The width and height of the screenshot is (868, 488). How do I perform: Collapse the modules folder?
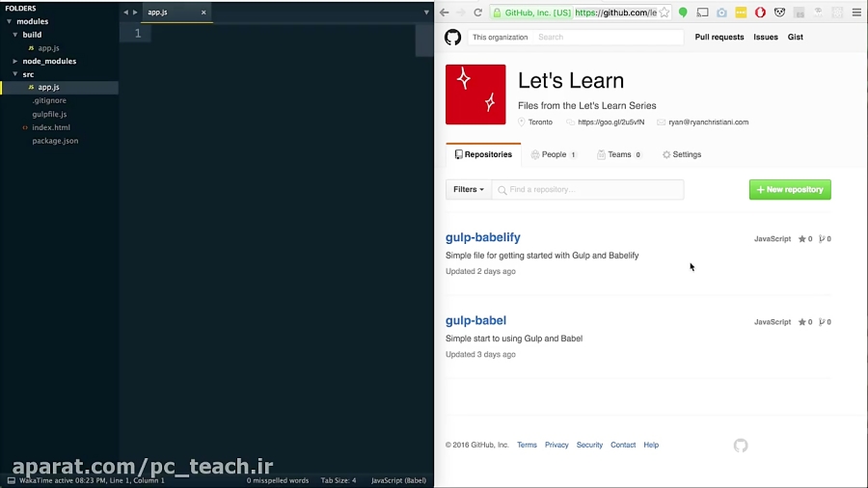[9, 21]
